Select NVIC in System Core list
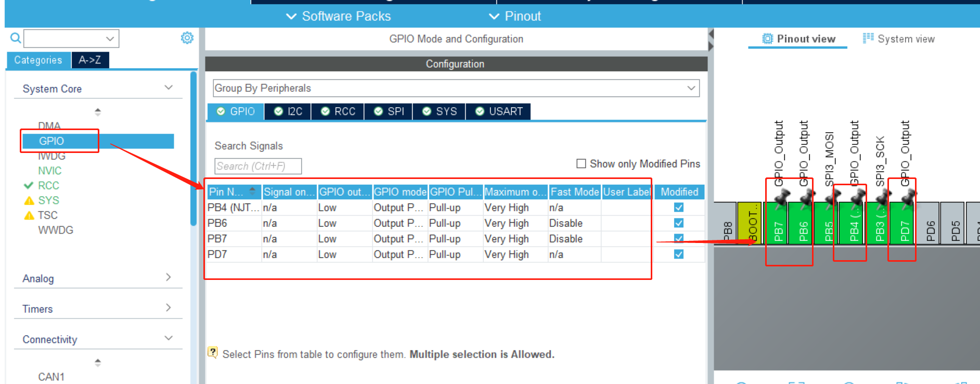The width and height of the screenshot is (980, 384). [x=49, y=171]
